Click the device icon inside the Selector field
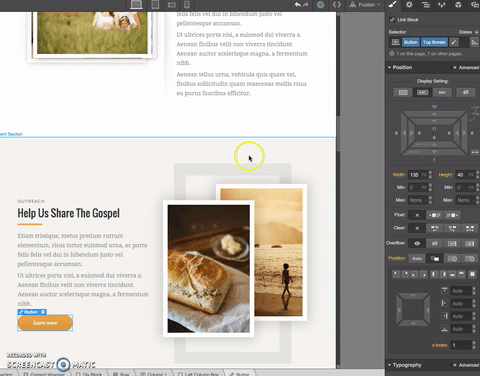Screen dimensions: 480x376 (x=395, y=42)
